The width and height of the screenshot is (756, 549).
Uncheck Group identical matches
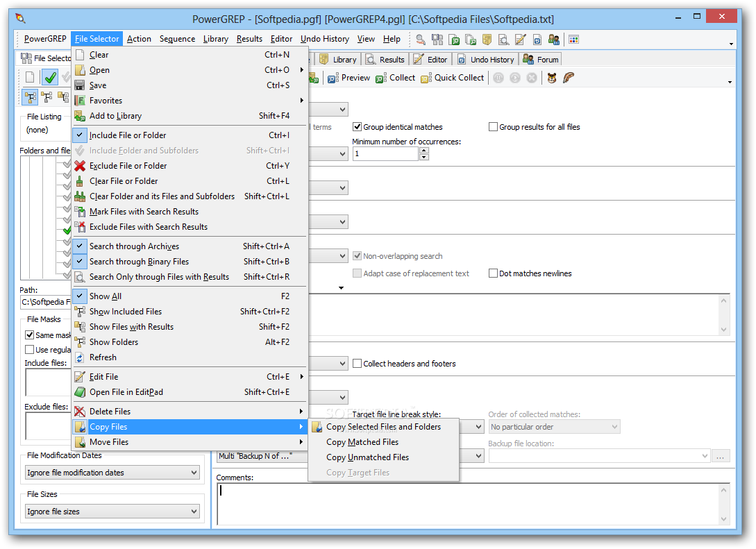pos(358,127)
